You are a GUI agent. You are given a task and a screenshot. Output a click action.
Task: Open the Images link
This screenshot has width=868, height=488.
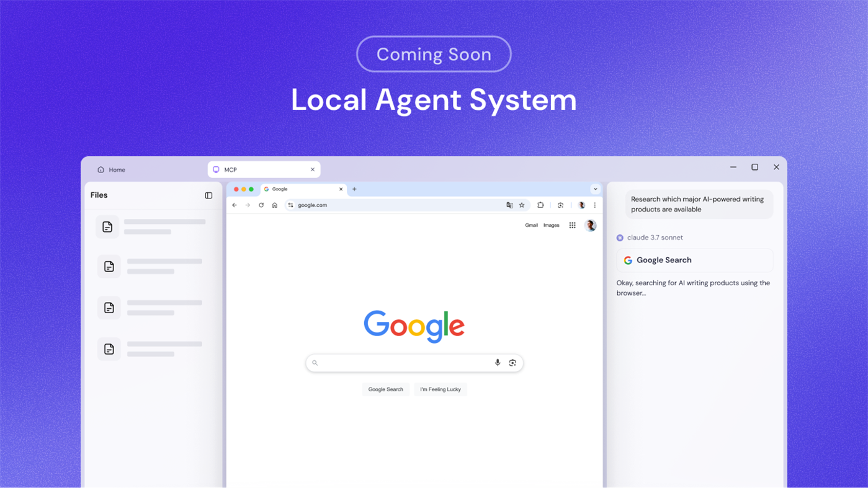(x=552, y=226)
